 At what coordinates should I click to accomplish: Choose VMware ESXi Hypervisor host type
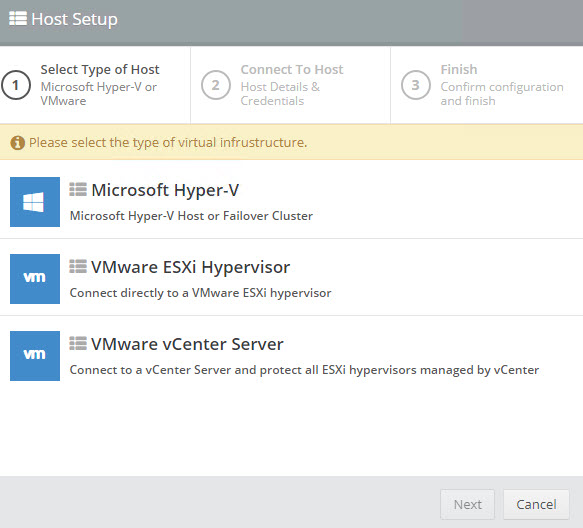point(292,279)
